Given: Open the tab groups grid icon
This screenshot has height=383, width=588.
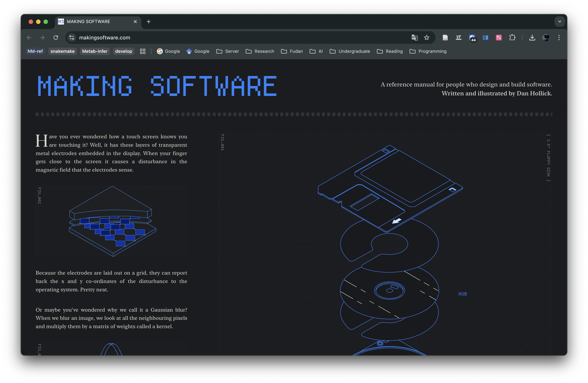Looking at the screenshot, I should (x=143, y=51).
